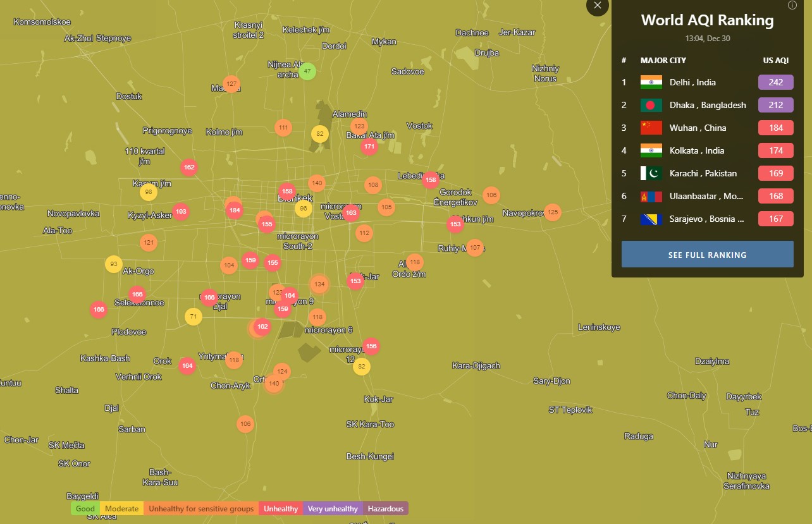Select the orange 127 AQI station marker

coord(231,84)
